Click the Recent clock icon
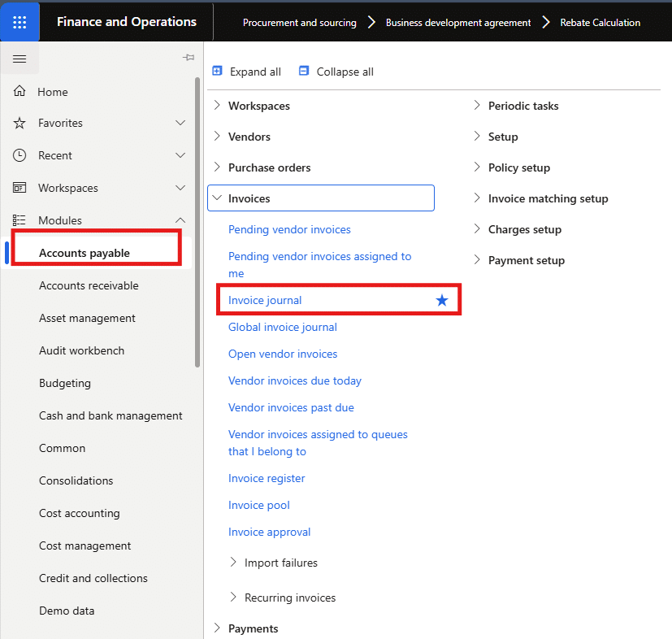The height and width of the screenshot is (639, 672). 20,155
